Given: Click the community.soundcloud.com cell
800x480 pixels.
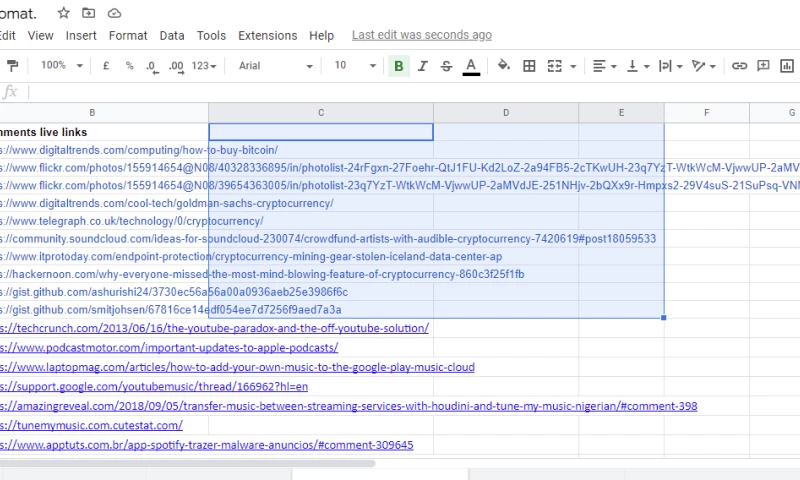Looking at the screenshot, I should 104,239.
